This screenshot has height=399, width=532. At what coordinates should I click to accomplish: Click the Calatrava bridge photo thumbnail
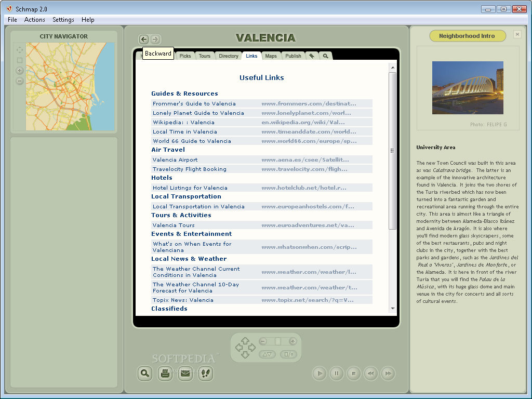pyautogui.click(x=468, y=88)
